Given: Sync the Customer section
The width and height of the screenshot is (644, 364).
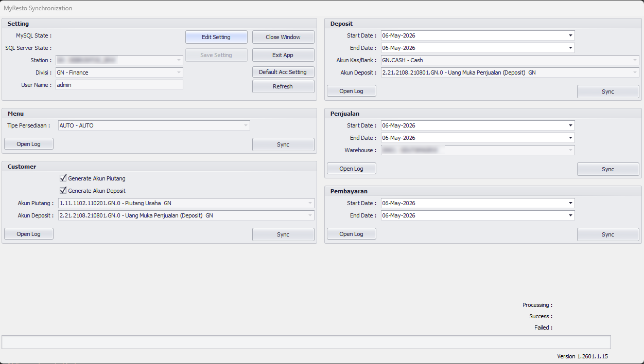Looking at the screenshot, I should [x=283, y=234].
